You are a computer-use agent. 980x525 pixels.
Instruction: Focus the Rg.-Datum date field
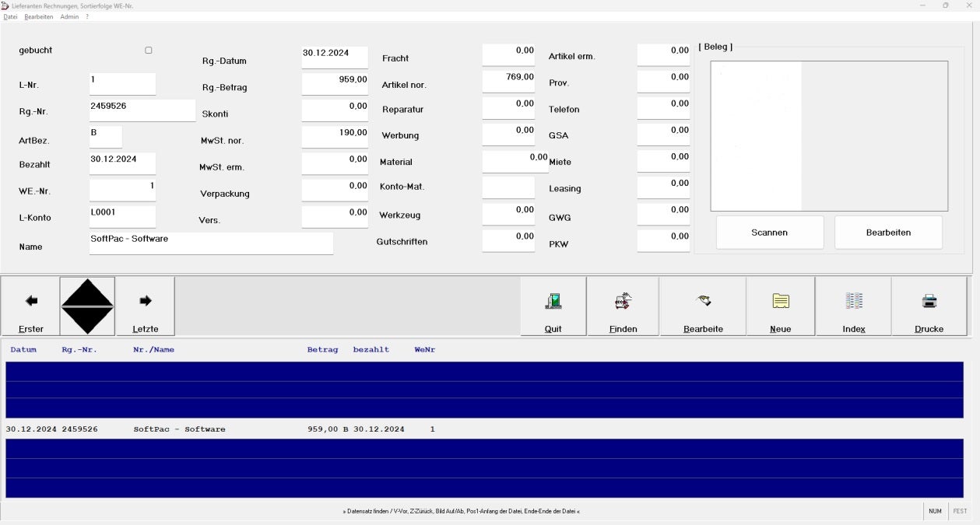click(x=335, y=58)
